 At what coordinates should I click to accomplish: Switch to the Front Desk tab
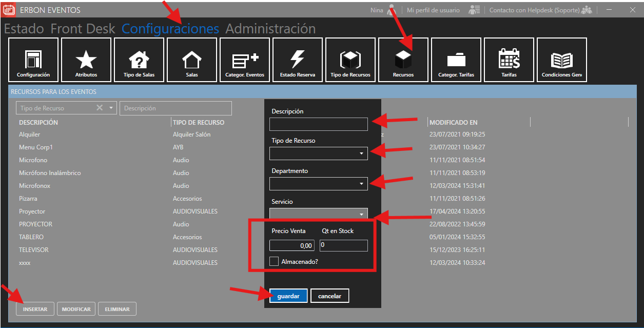[83, 29]
